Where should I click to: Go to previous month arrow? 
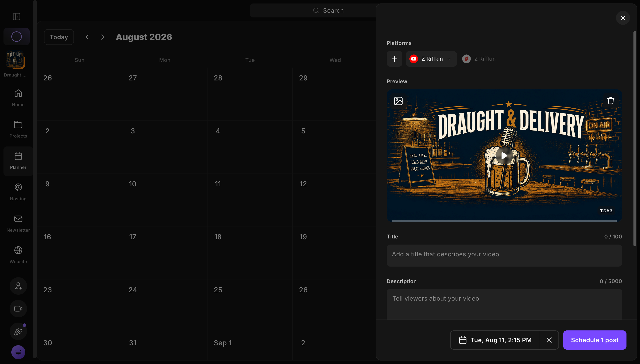point(87,37)
